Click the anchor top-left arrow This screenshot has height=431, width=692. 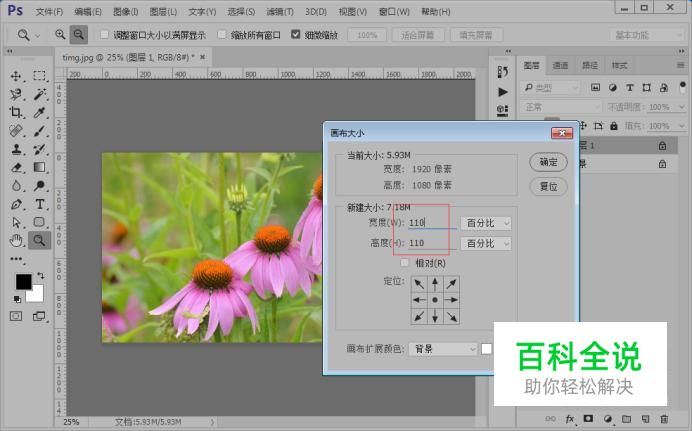419,284
